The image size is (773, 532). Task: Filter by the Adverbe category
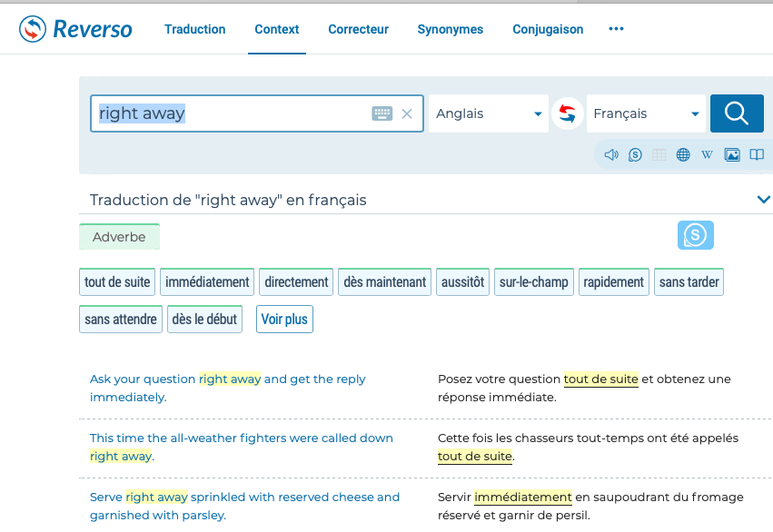tap(119, 237)
